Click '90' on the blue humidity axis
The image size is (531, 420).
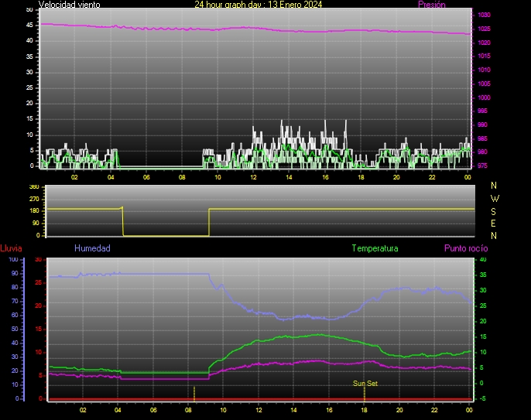(15, 273)
